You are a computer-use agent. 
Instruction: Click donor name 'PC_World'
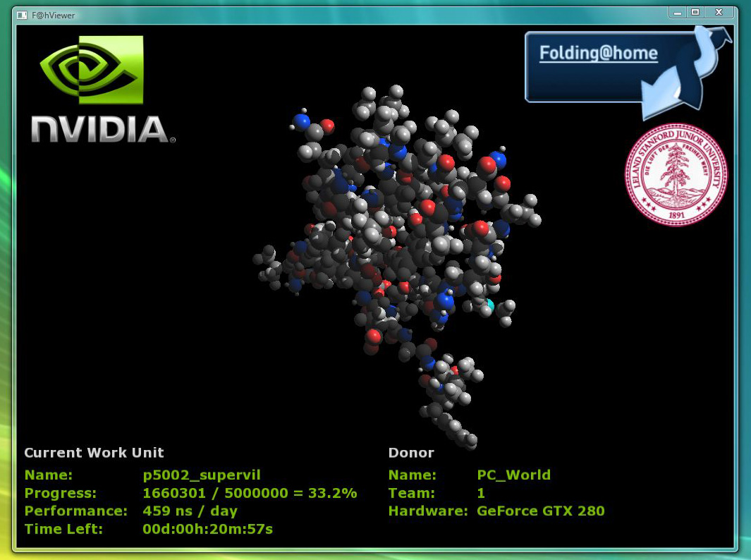[x=513, y=475]
